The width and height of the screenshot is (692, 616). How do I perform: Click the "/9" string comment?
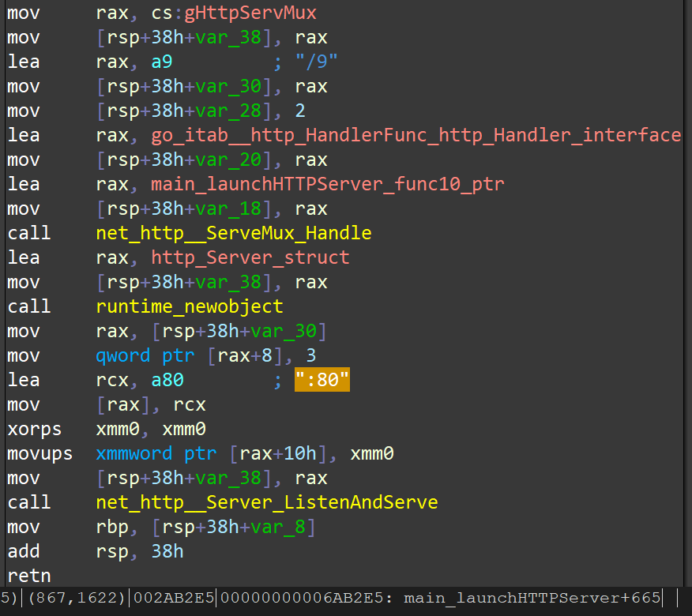point(317,62)
